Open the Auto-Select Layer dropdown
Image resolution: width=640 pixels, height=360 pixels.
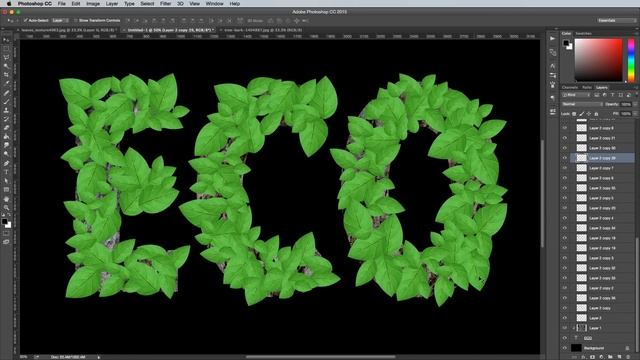(x=60, y=20)
